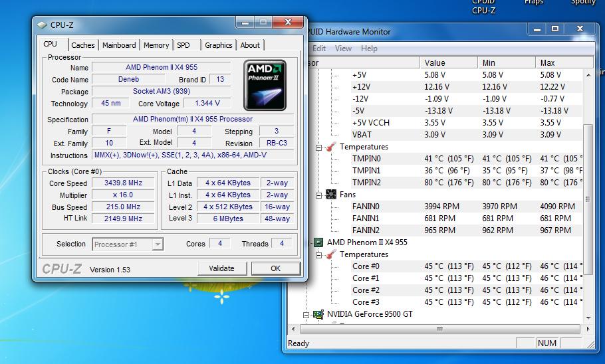Click the graphics card icon beside NVIDIA GeForce 9500 GT
Image resolution: width=605 pixels, height=364 pixels.
(318, 314)
